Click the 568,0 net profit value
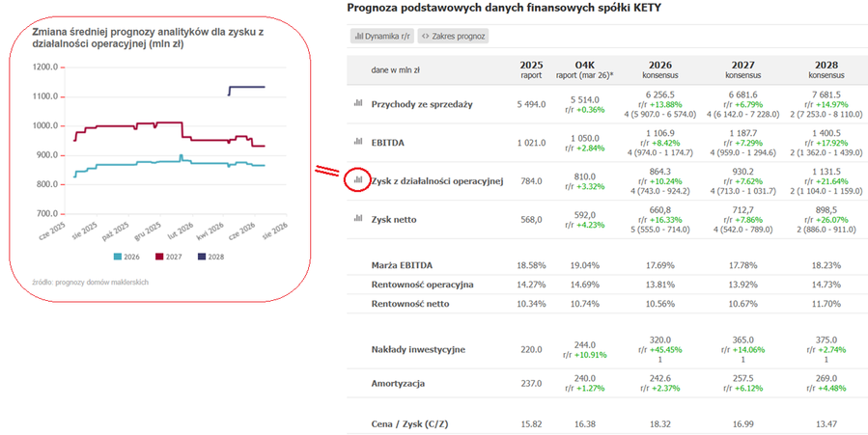This screenshot has height=435, width=868. pos(531,220)
